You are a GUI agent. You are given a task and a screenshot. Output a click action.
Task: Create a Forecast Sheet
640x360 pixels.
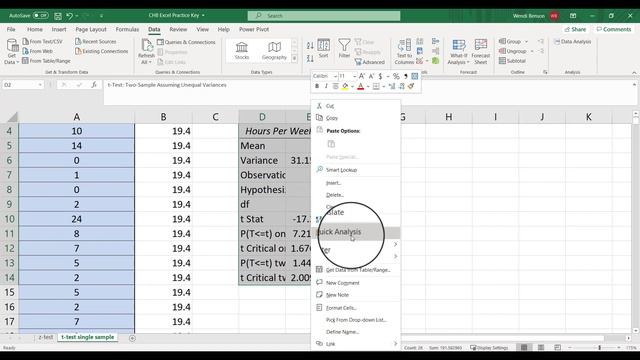click(480, 51)
